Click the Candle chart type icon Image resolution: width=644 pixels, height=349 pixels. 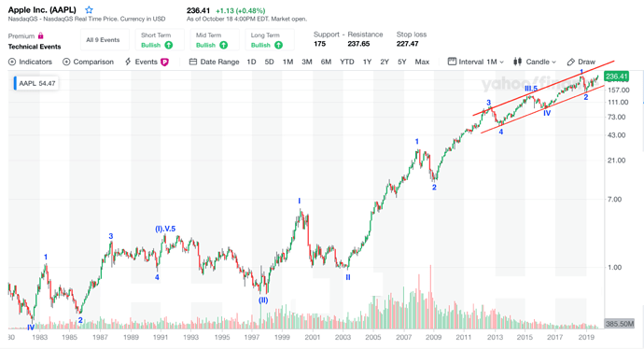[517, 62]
